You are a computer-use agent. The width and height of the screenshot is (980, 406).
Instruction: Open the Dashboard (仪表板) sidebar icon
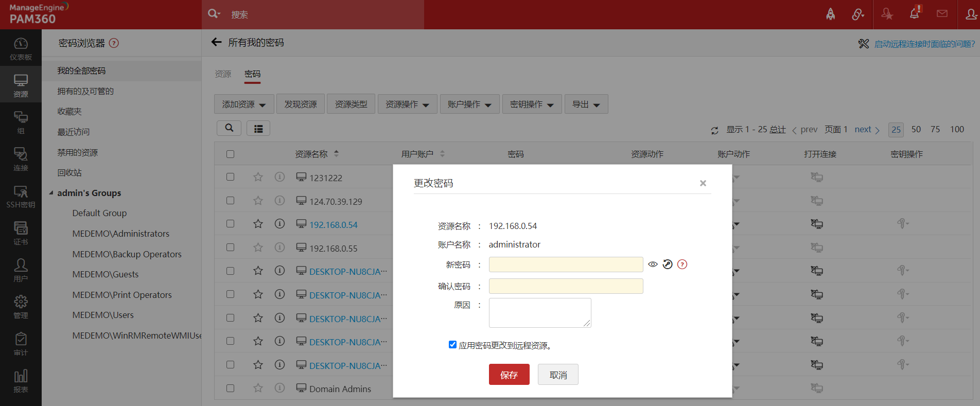click(21, 48)
